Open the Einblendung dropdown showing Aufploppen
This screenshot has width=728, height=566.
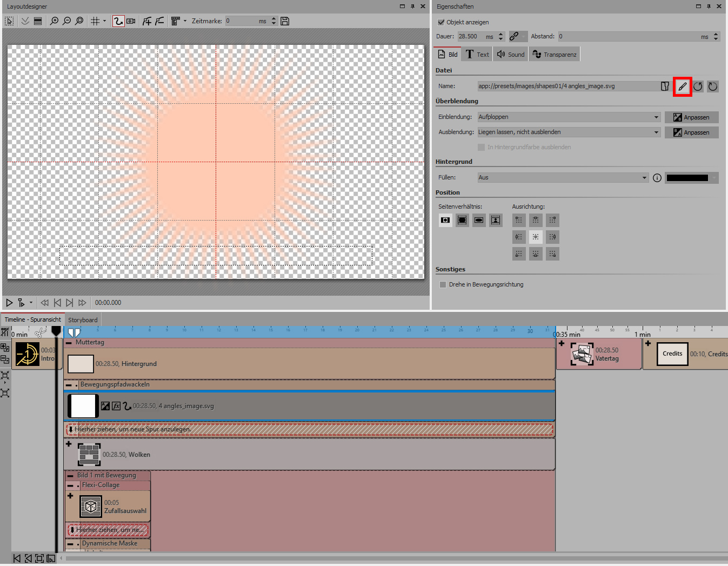point(569,117)
